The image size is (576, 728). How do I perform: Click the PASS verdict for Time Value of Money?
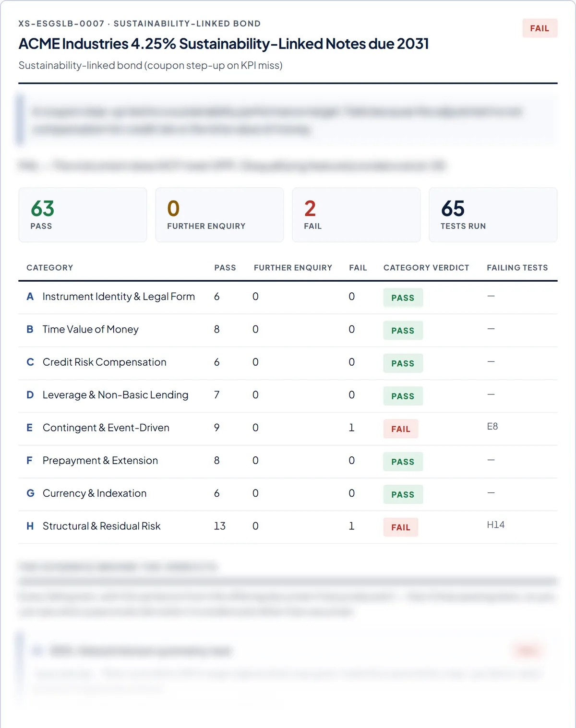tap(403, 330)
